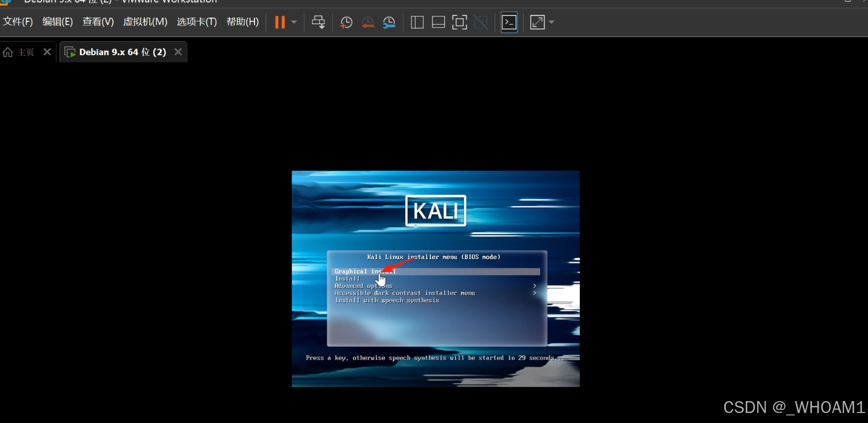Take a snapshot of this virtual machine
868x423 pixels.
point(346,22)
